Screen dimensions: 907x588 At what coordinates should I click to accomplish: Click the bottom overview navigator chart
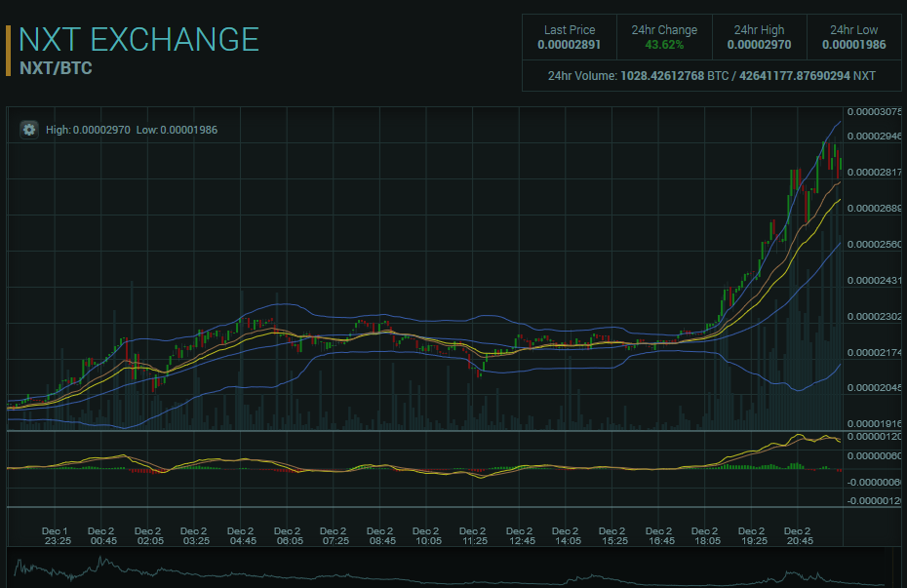click(x=449, y=568)
